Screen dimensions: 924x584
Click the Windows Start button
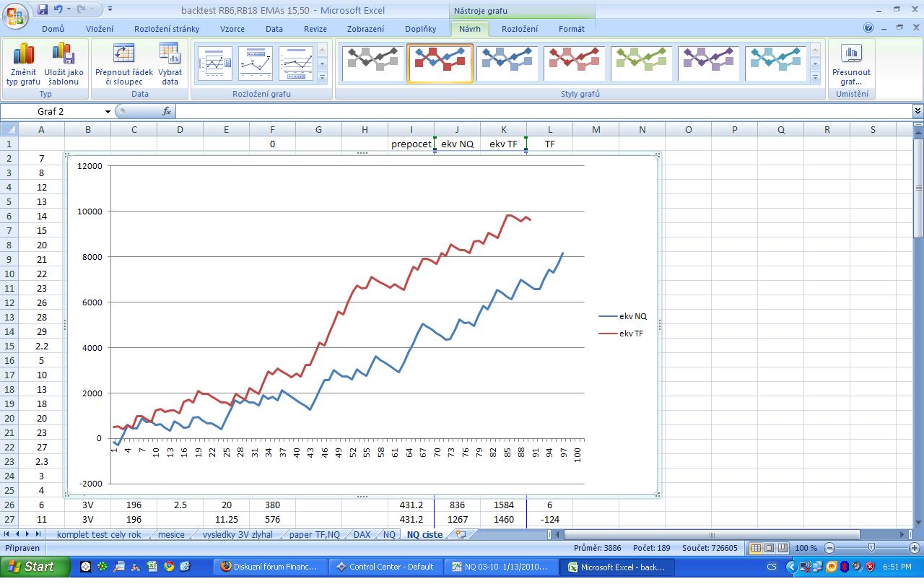pos(35,567)
